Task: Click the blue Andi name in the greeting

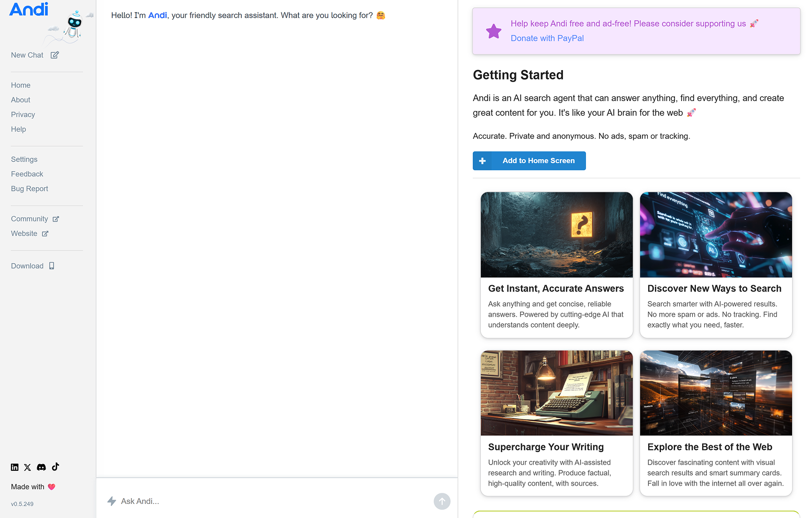Action: (157, 15)
